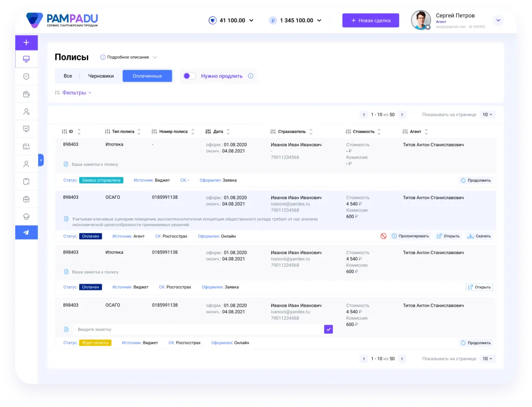Switch to the Черновики tab
532x407 pixels.
coord(101,76)
